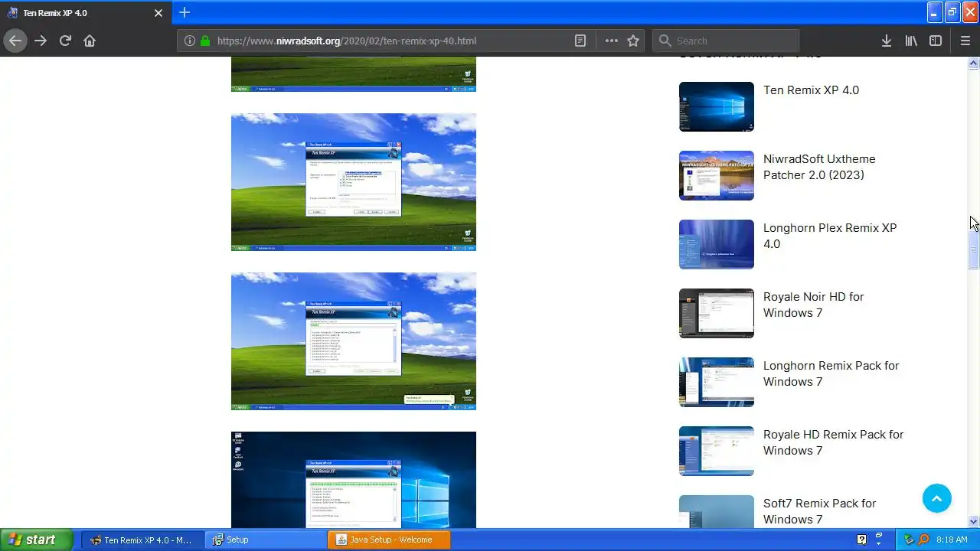Click the green padlock security icon
This screenshot has height=551, width=980.
point(205,41)
